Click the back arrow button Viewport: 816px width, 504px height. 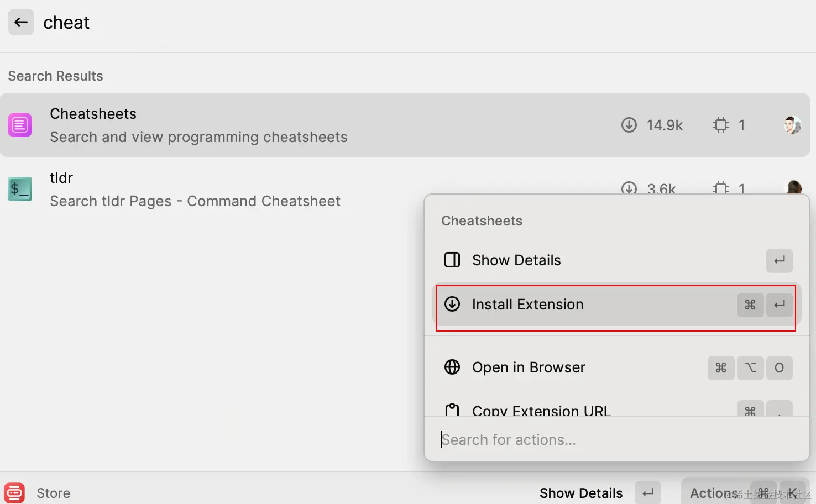21,22
